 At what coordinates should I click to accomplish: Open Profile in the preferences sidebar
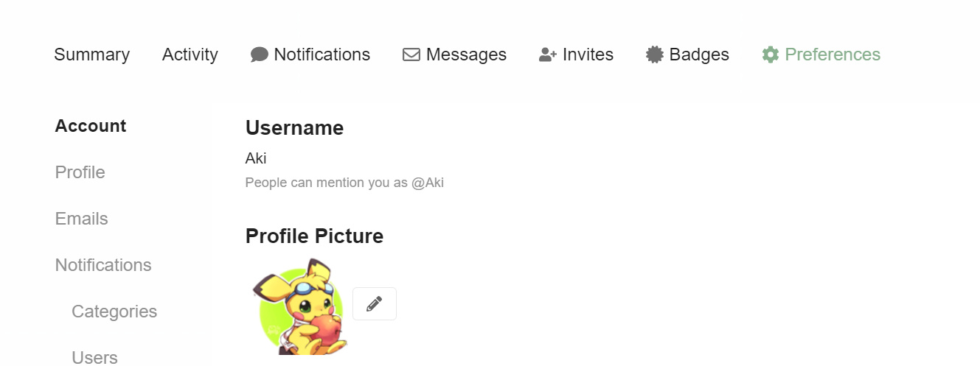tap(80, 172)
